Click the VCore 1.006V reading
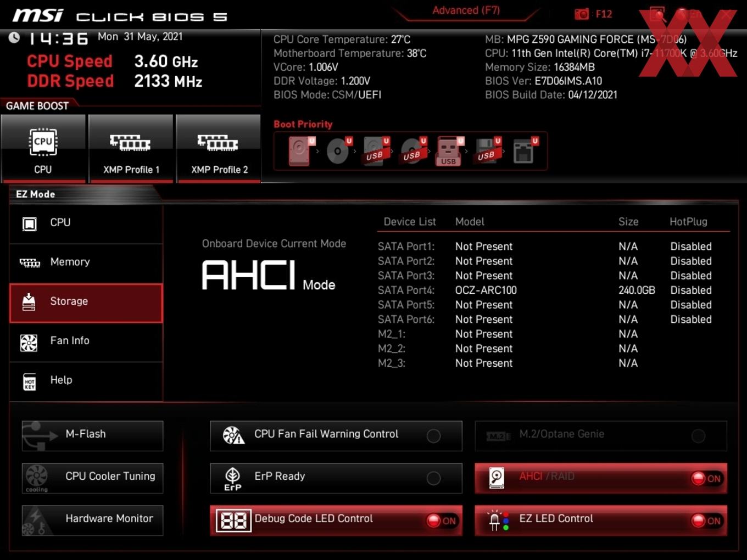 [x=306, y=67]
